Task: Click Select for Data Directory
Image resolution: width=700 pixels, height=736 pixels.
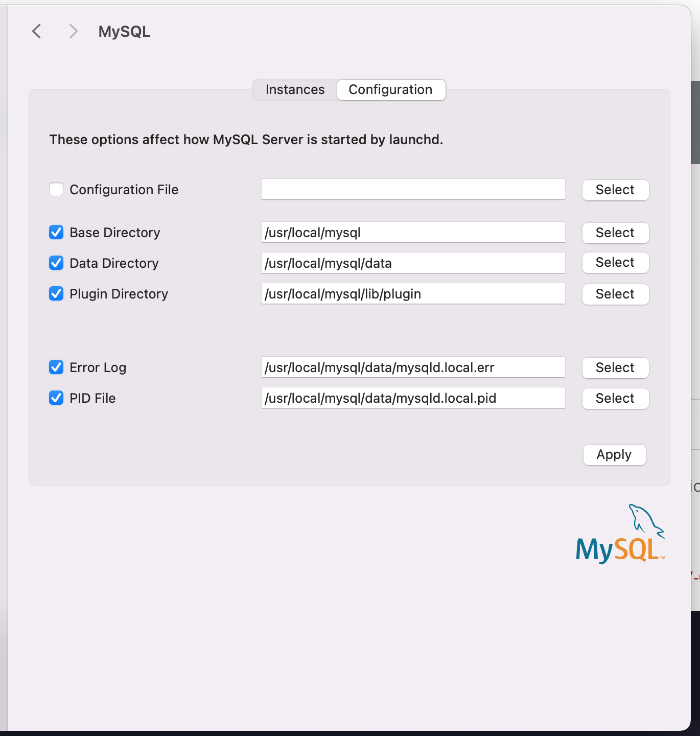Action: pyautogui.click(x=615, y=262)
